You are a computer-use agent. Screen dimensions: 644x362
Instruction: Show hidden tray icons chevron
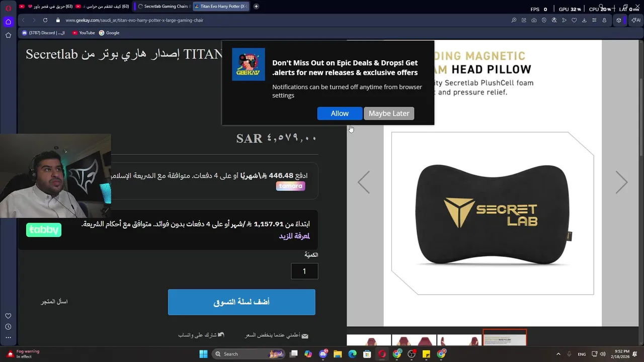click(558, 354)
